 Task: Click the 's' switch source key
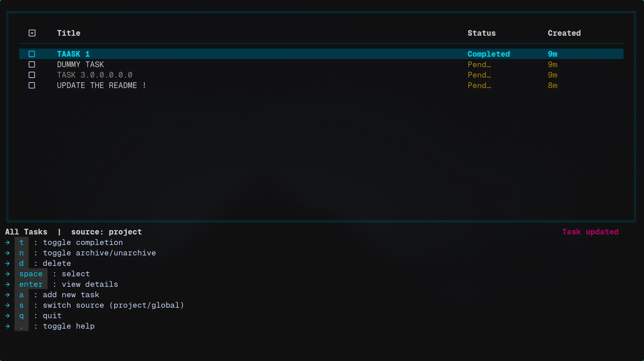[x=22, y=305]
